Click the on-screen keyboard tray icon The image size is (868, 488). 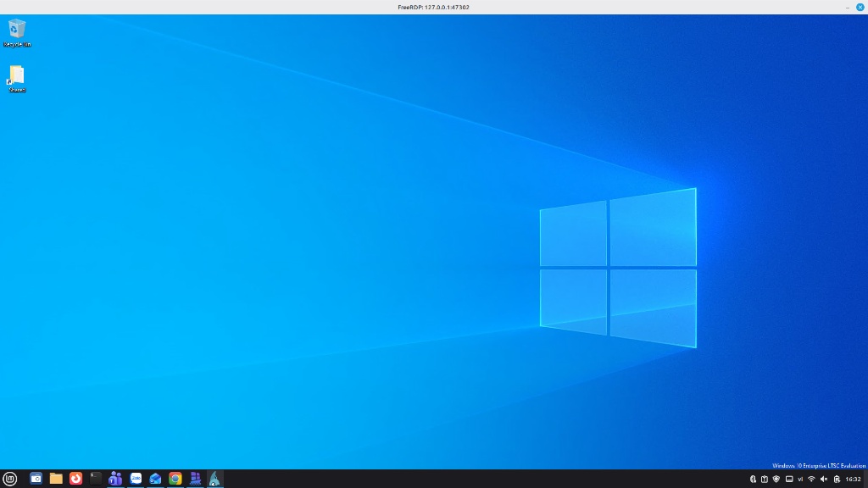[789, 480]
